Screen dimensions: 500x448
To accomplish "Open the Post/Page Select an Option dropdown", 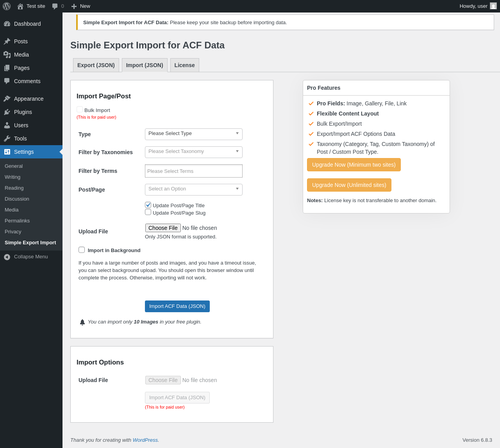I will coord(193,189).
